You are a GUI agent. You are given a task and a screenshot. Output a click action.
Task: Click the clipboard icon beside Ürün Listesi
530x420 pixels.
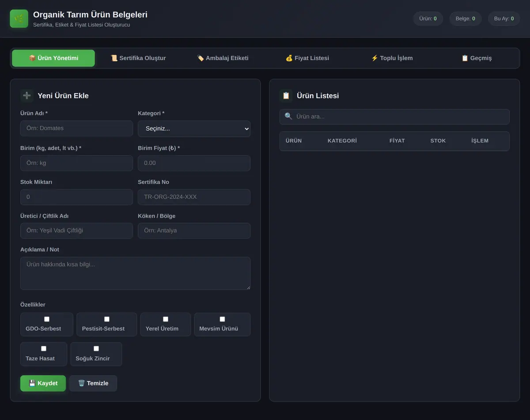(x=286, y=96)
